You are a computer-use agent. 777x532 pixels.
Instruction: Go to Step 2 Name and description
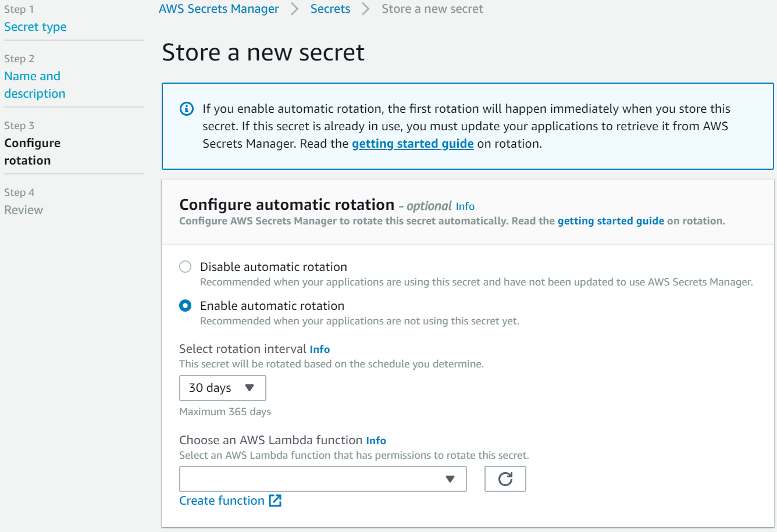click(35, 85)
